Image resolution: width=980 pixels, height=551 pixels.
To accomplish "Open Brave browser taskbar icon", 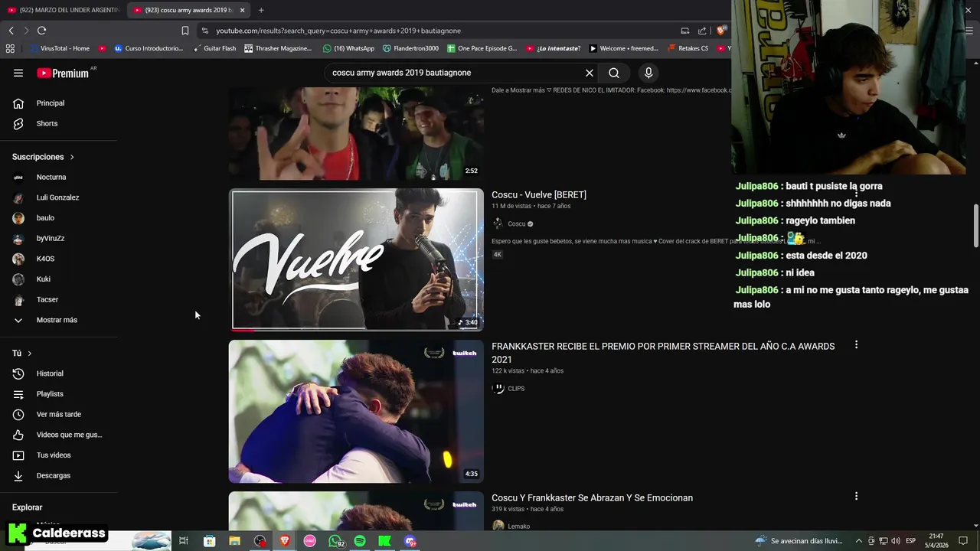I will (x=285, y=541).
